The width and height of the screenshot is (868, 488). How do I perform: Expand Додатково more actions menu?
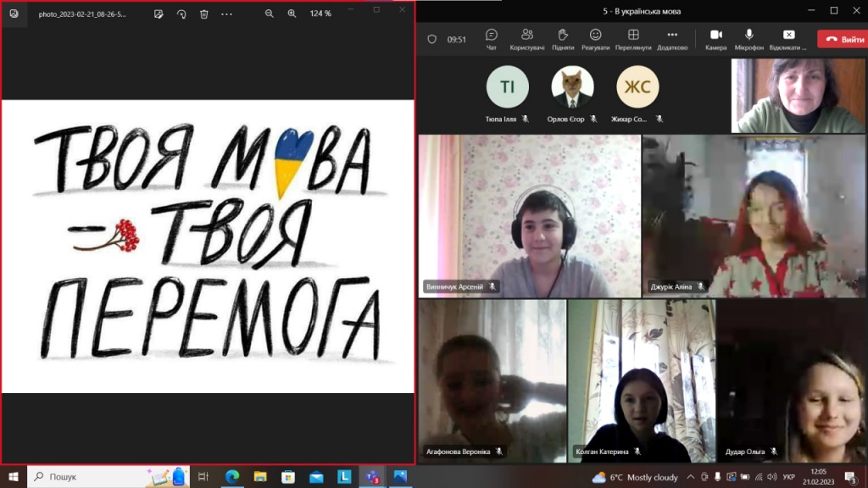coord(672,38)
